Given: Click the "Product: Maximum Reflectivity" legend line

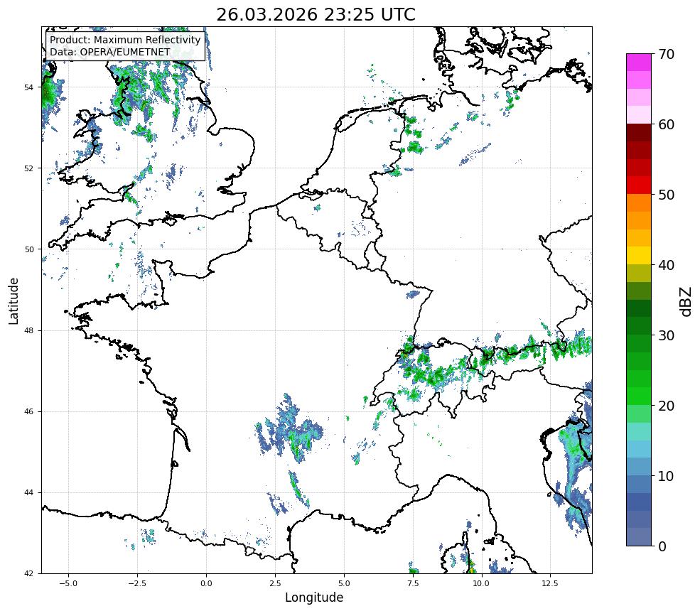Looking at the screenshot, I should tap(125, 40).
